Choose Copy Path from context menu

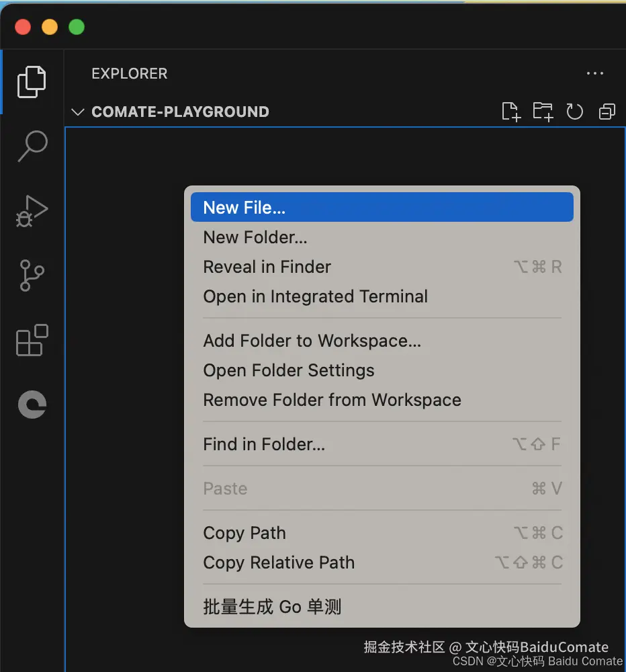click(x=382, y=533)
